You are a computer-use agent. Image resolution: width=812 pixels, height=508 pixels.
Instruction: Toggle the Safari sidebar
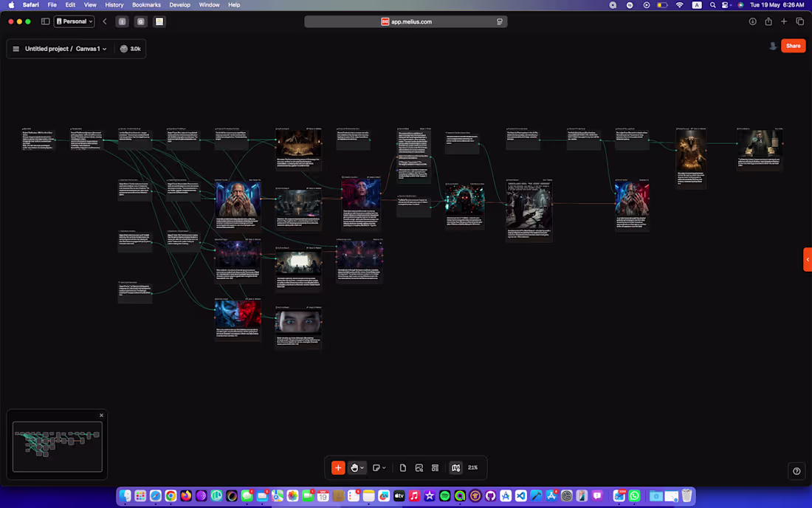point(46,21)
